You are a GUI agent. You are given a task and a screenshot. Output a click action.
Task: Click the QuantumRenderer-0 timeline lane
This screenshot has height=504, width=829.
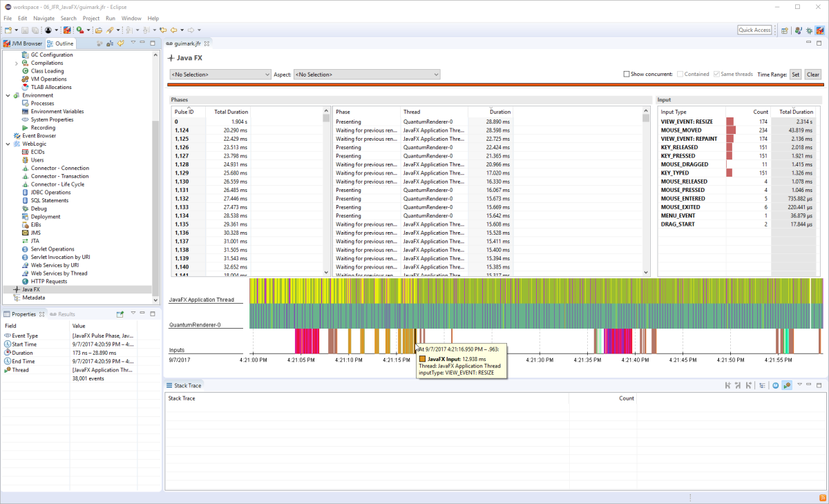[x=536, y=316]
